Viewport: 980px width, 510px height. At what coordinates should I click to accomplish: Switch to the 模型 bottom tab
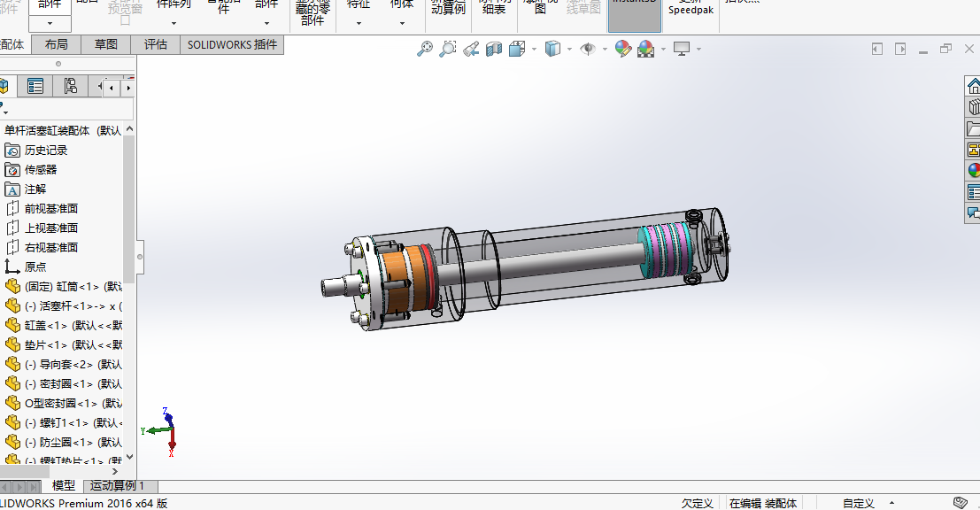(63, 485)
